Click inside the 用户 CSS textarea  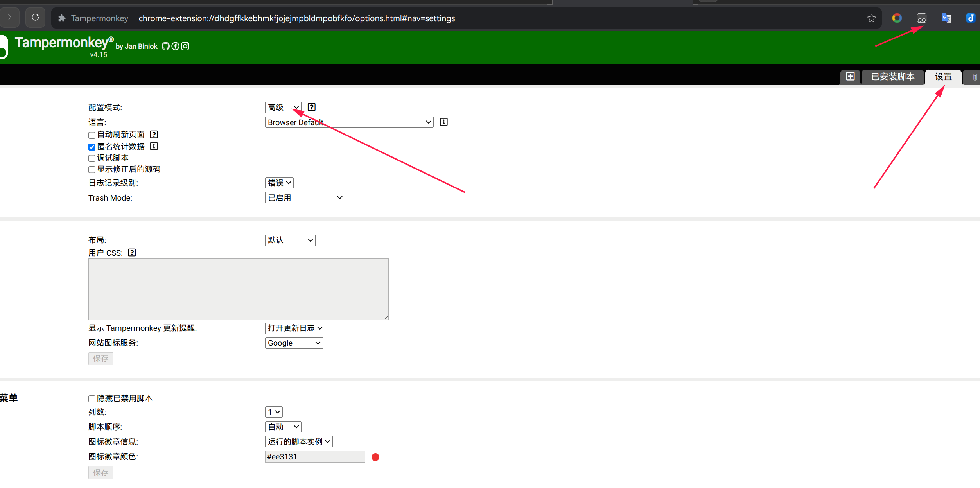click(238, 289)
